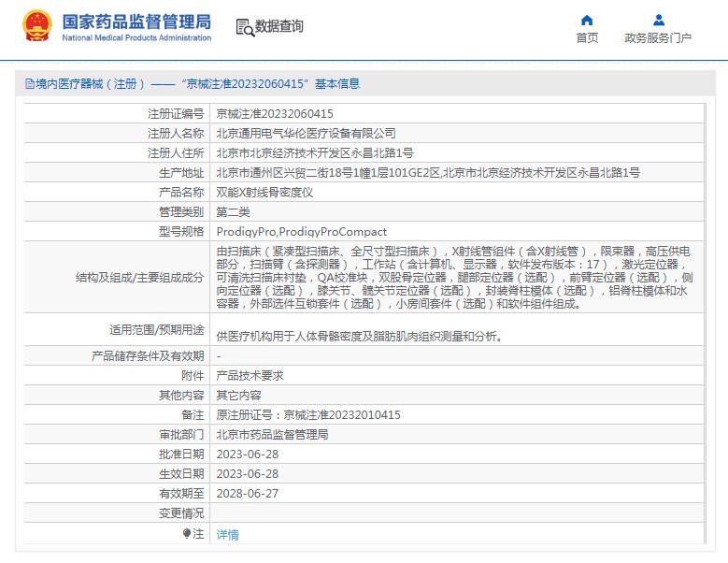This screenshot has height=563, width=728.
Task: Select 原注册证号:京械注准20232010415 remark
Action: pos(308,415)
